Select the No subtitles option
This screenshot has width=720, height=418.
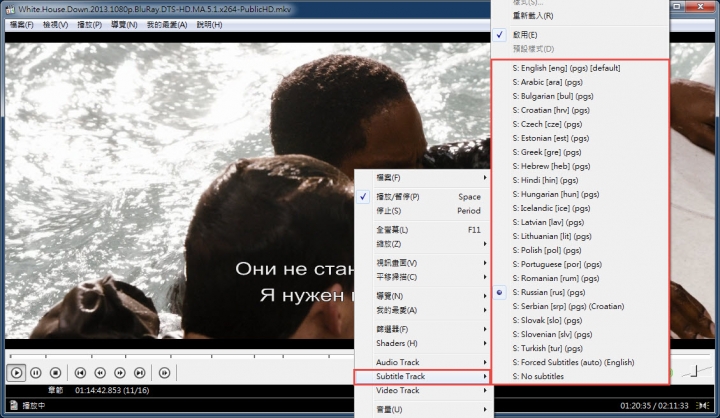coord(580,376)
